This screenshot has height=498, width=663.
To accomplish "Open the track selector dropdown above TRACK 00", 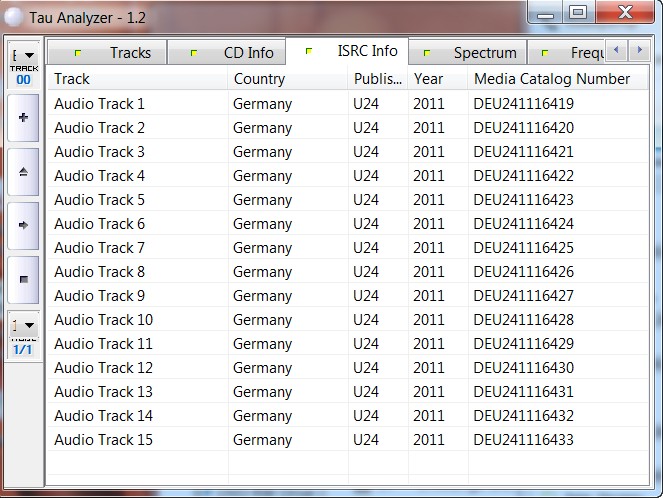I will (24, 56).
